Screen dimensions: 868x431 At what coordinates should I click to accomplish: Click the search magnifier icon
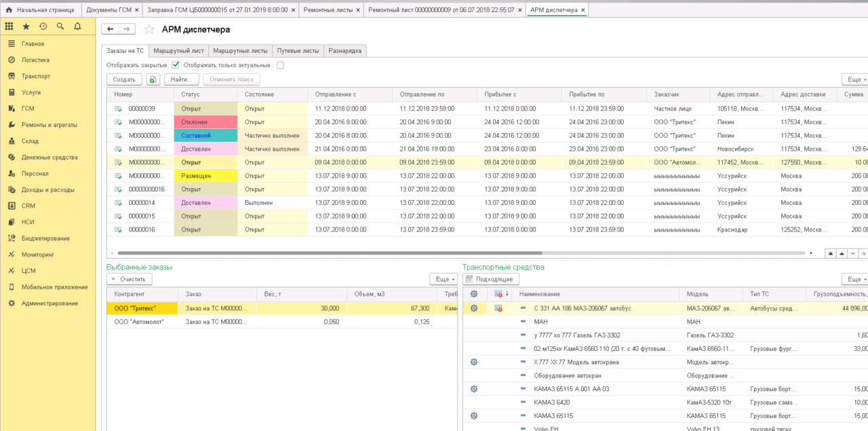click(x=60, y=26)
